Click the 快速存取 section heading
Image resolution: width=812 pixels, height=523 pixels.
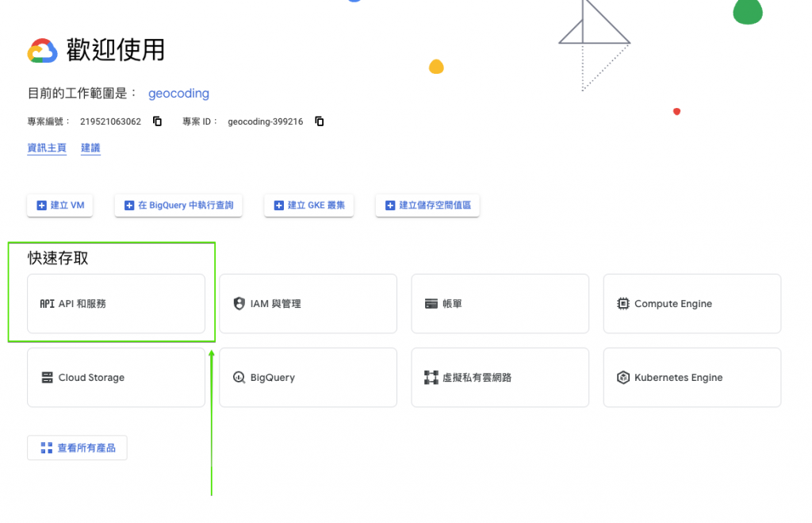tap(58, 258)
